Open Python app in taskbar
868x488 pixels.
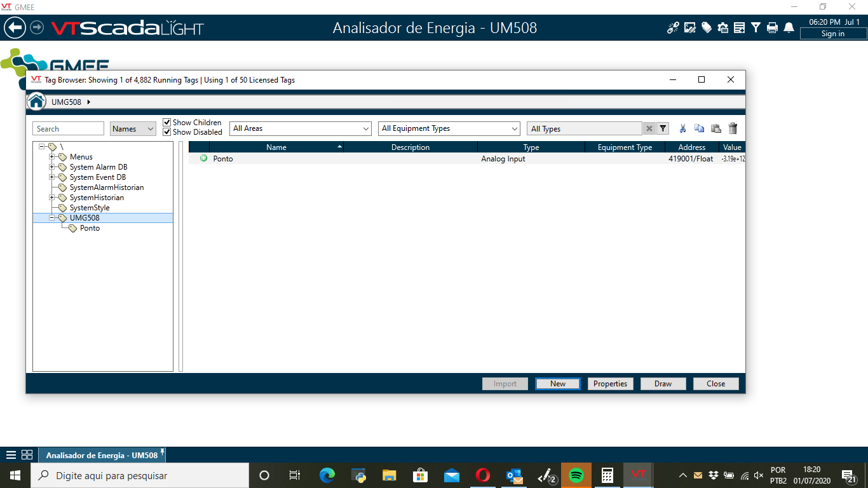pyautogui.click(x=360, y=475)
